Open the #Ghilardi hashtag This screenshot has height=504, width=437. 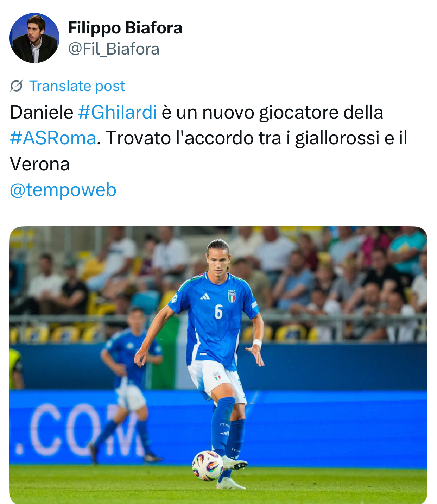tap(118, 112)
